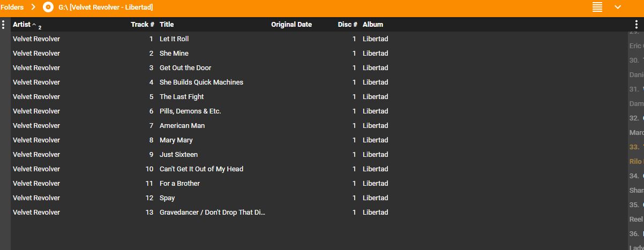Sort by the Original Date column header
The image size is (644, 250).
tap(291, 25)
